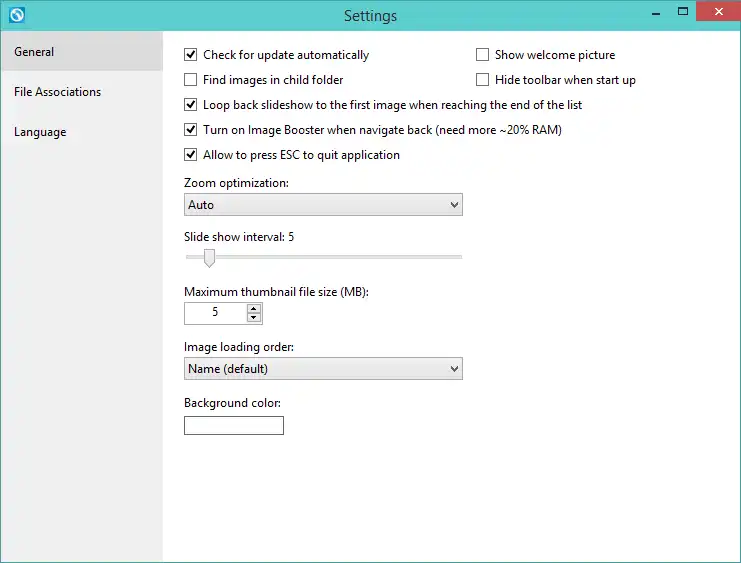
Task: Tick Hide toolbar when start up
Action: [483, 80]
